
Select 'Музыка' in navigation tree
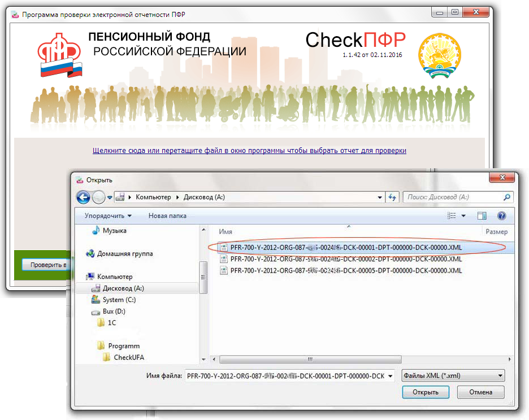point(114,230)
